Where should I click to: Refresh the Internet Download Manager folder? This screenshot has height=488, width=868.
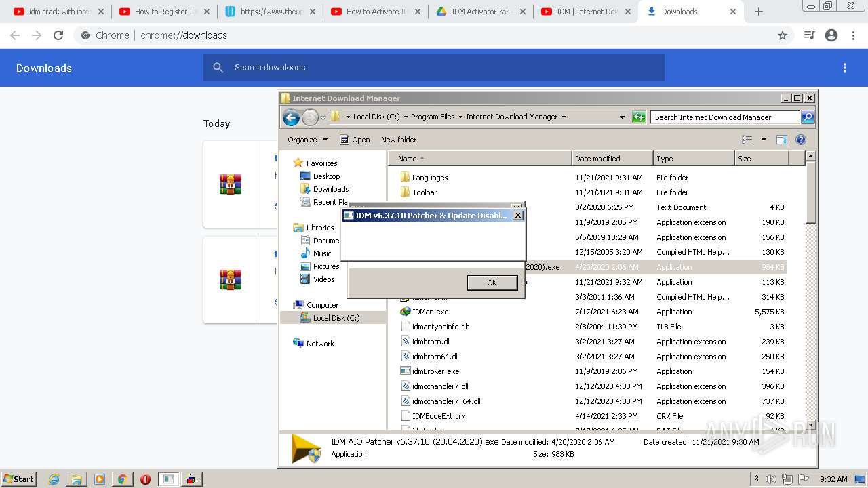[x=639, y=117]
